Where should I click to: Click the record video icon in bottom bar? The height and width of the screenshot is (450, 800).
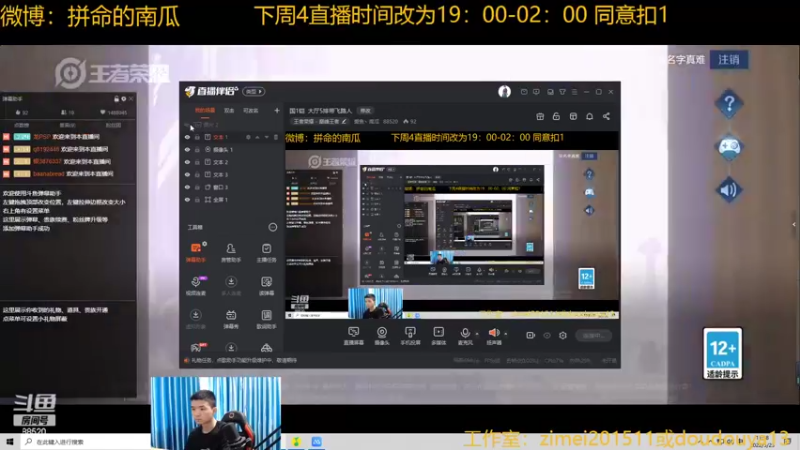tap(531, 335)
